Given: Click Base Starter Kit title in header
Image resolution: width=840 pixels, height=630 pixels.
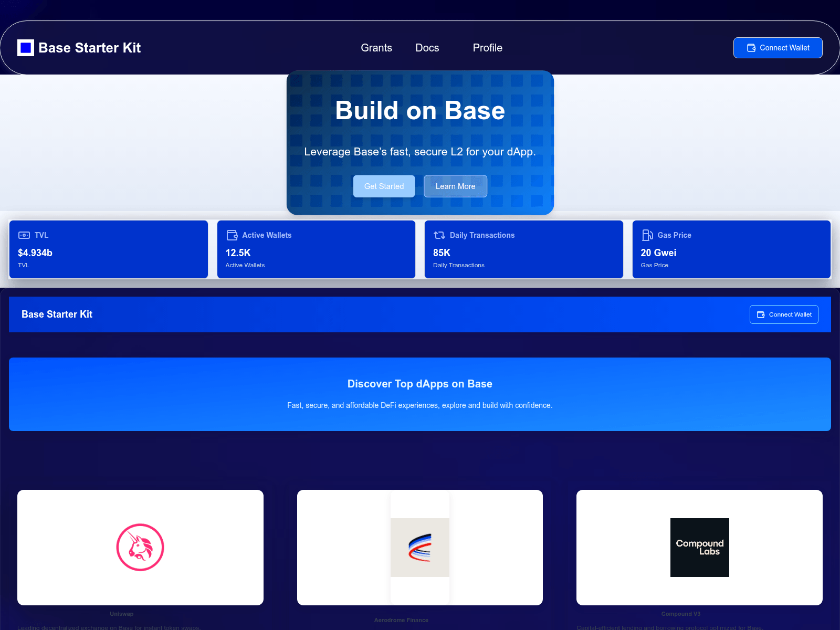Looking at the screenshot, I should click(x=90, y=48).
